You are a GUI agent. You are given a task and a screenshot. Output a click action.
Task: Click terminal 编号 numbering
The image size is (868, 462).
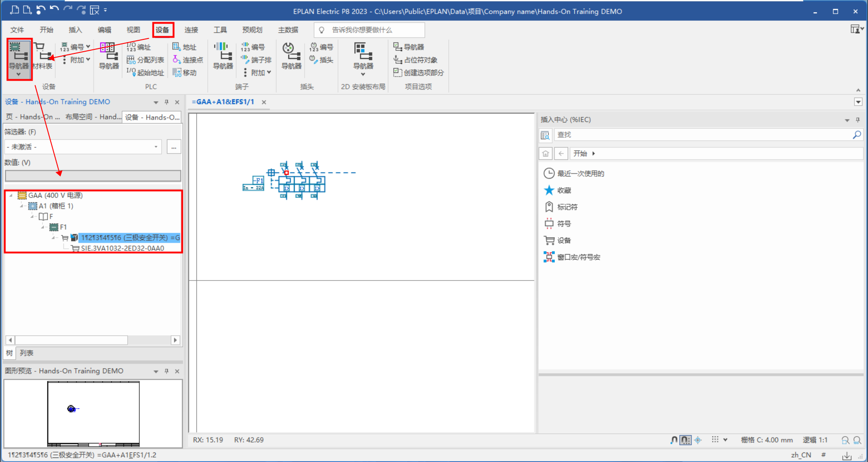[x=253, y=47]
